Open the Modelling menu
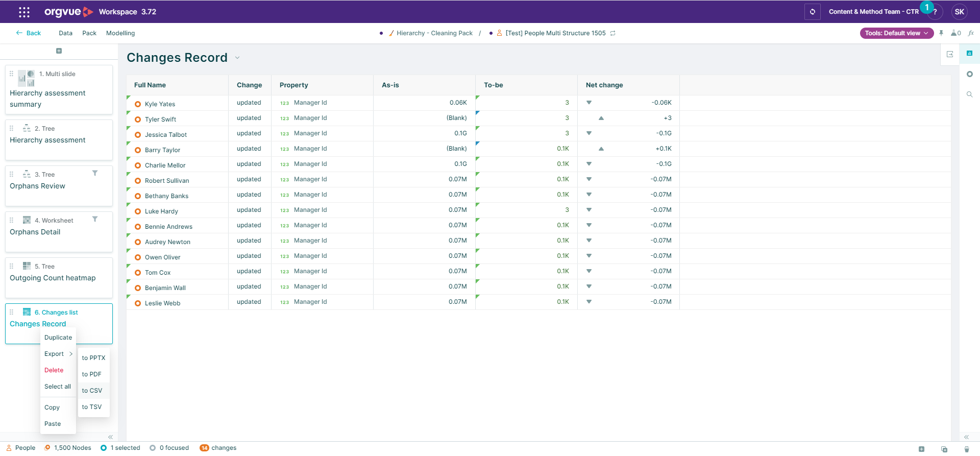This screenshot has width=980, height=456. click(x=120, y=33)
